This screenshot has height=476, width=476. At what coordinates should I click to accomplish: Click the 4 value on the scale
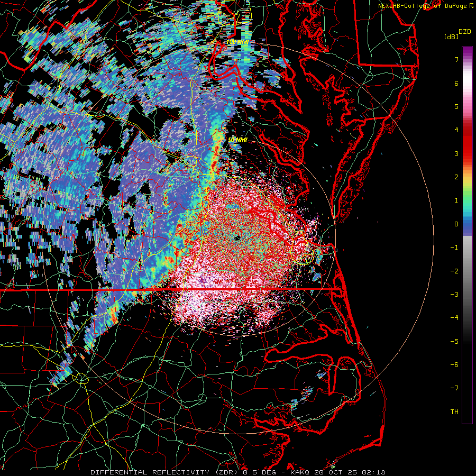tap(456, 130)
